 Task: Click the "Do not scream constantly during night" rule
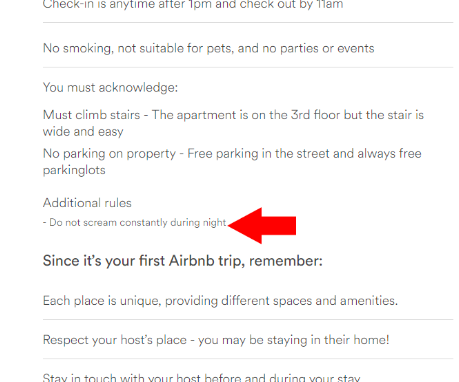point(135,222)
